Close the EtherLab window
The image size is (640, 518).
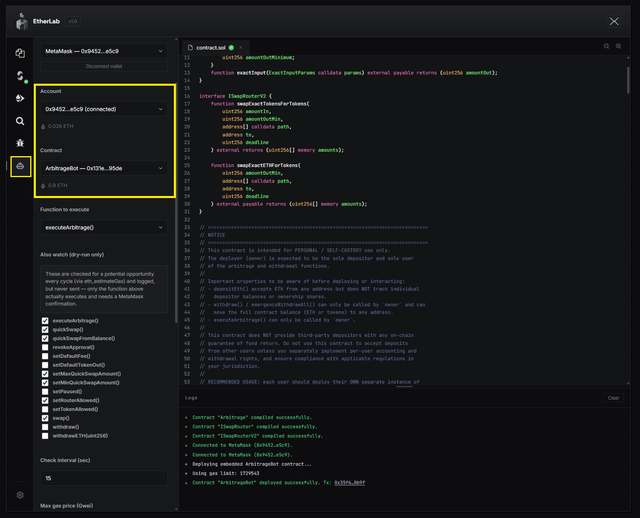coord(614,21)
